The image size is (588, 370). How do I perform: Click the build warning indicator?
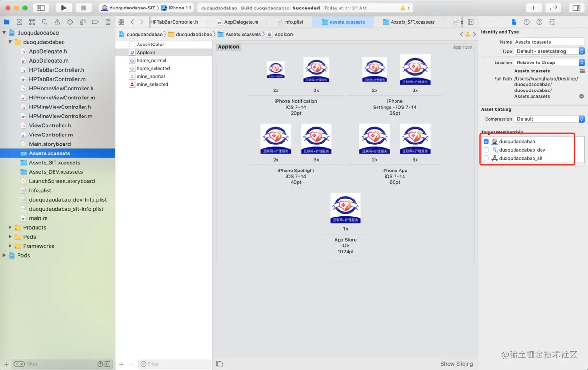click(405, 8)
